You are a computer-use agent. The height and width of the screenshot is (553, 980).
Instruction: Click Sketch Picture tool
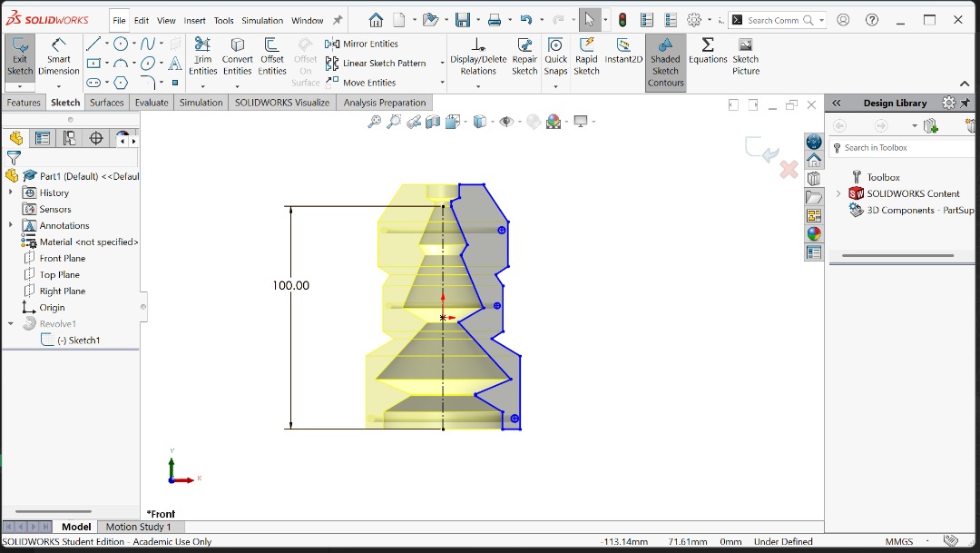pyautogui.click(x=746, y=57)
